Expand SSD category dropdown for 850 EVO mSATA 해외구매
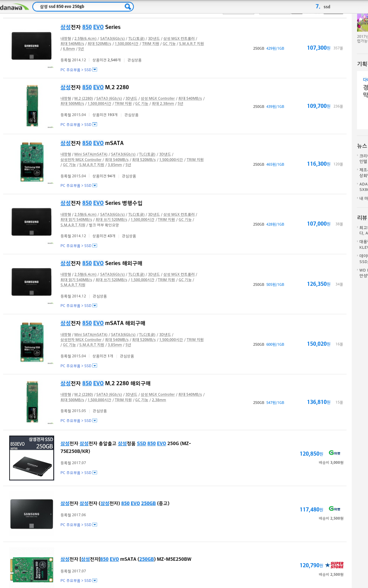 click(95, 365)
